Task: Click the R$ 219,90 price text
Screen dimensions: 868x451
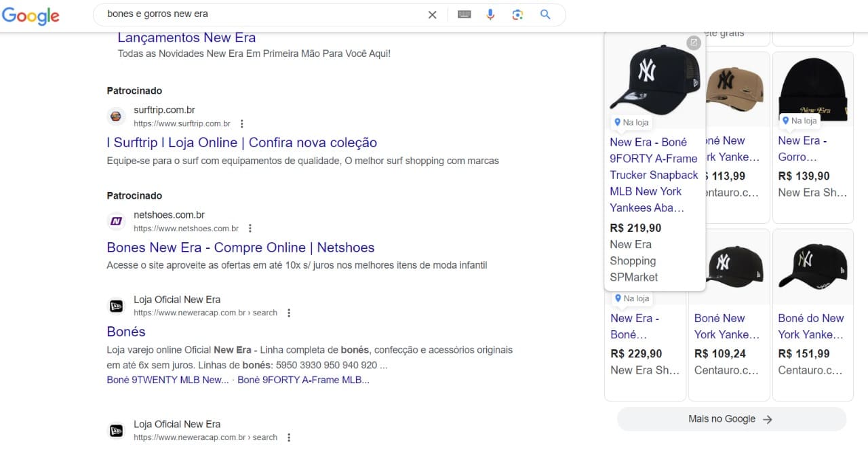Action: point(635,228)
